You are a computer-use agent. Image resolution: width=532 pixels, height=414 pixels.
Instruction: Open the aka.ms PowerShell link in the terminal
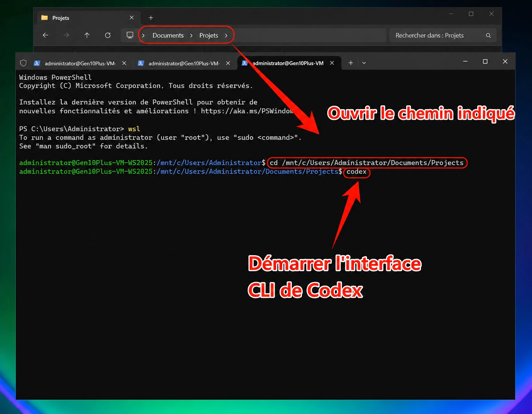pos(247,111)
